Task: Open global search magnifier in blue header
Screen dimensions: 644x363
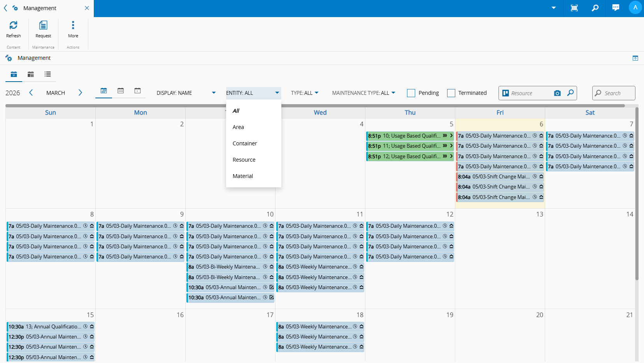Action: point(595,8)
